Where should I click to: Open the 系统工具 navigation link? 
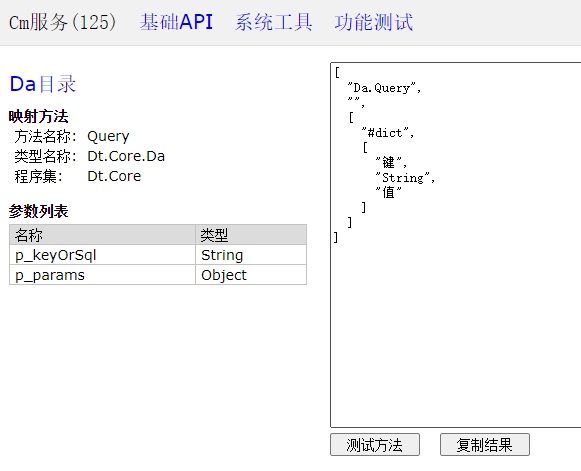click(x=273, y=22)
